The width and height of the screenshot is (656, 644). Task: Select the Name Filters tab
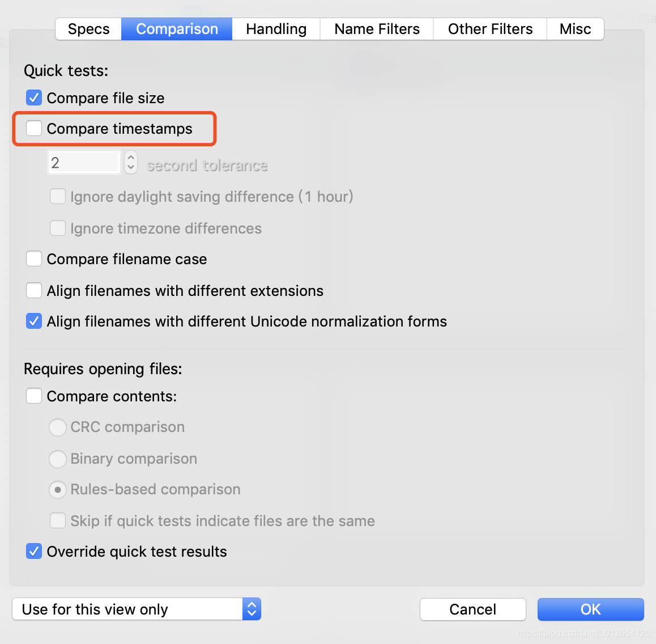coord(377,29)
